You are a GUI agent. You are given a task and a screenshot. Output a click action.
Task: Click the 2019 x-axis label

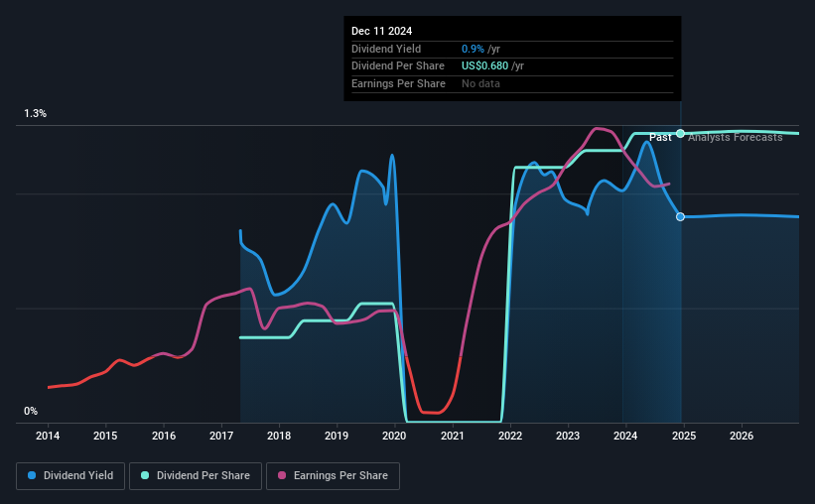[337, 436]
